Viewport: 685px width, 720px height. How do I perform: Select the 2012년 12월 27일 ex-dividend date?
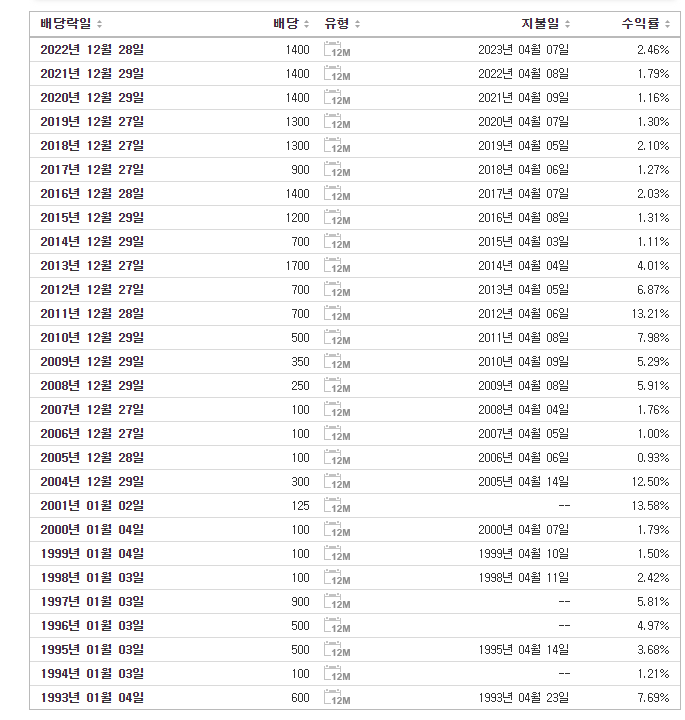[x=92, y=290]
